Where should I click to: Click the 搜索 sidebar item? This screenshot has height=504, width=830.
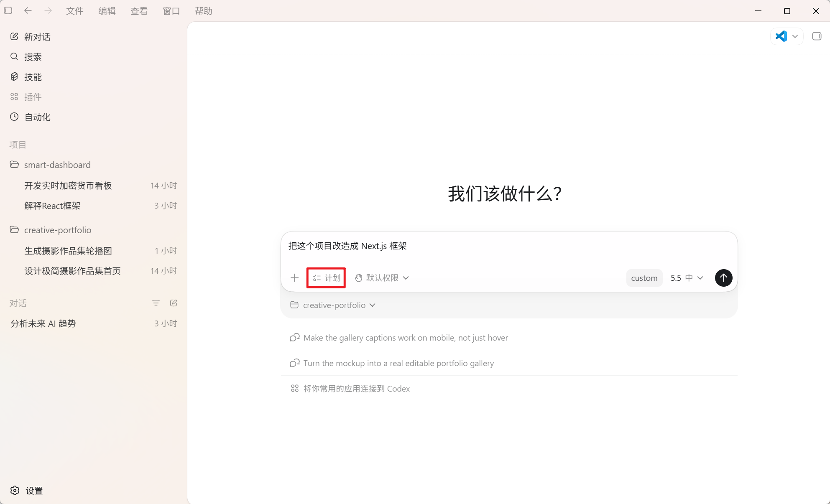pyautogui.click(x=93, y=57)
